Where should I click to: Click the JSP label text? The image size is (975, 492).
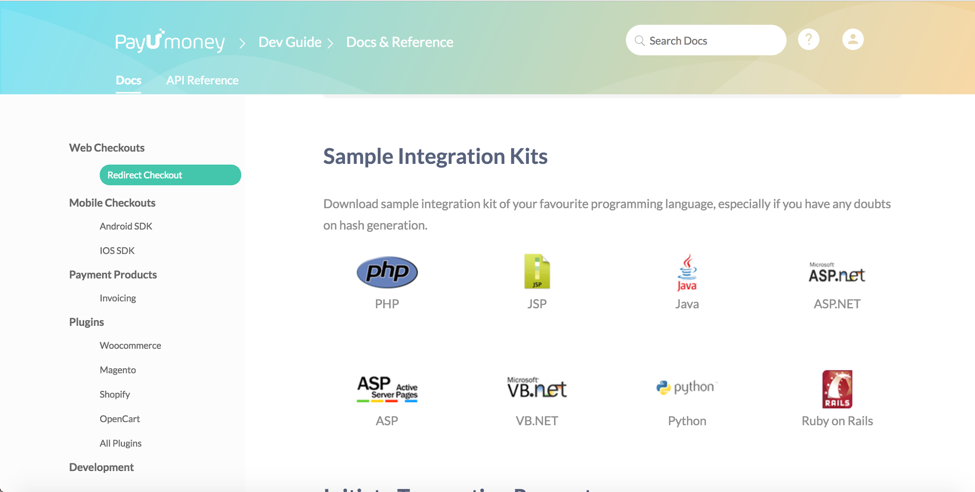click(537, 304)
